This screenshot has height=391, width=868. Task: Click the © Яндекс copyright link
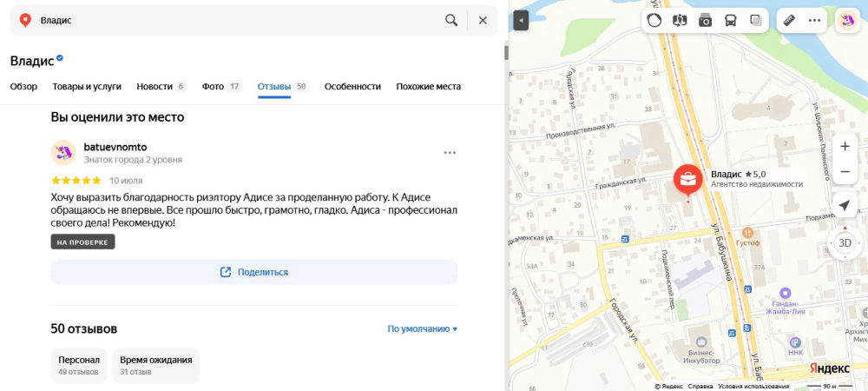point(668,386)
